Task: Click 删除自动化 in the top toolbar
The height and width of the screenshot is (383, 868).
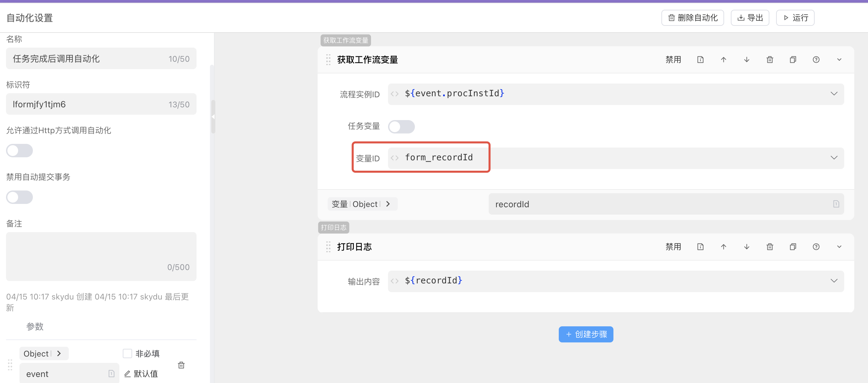Action: click(693, 17)
